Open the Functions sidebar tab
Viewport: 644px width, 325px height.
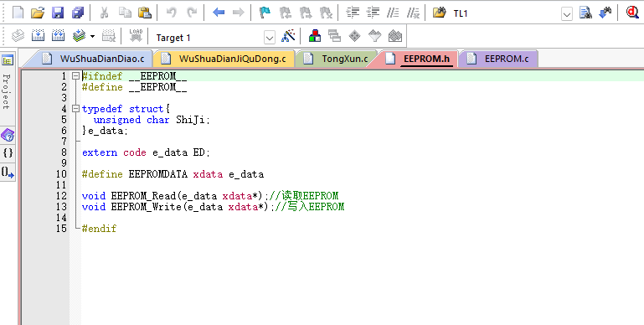[8, 153]
